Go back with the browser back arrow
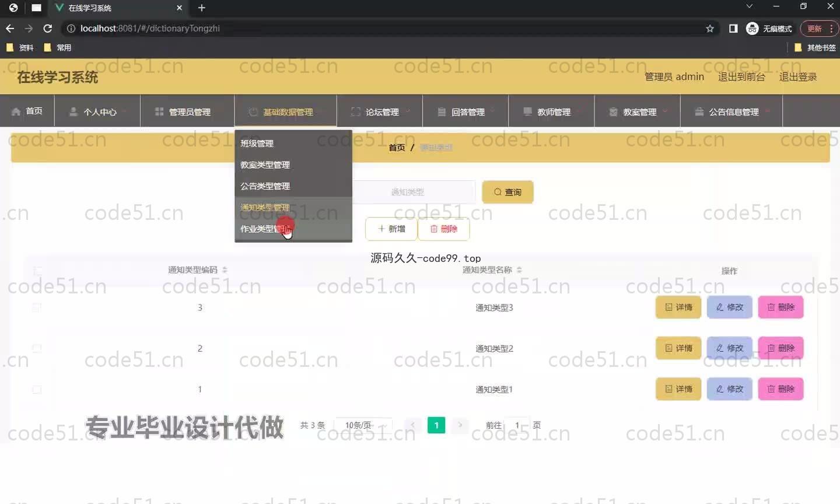This screenshot has height=504, width=840. tap(10, 28)
